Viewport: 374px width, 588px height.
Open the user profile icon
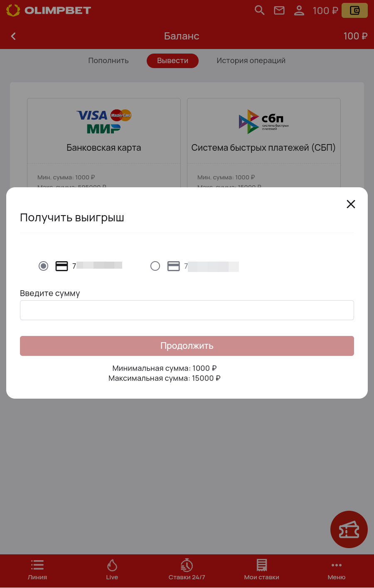(x=299, y=10)
